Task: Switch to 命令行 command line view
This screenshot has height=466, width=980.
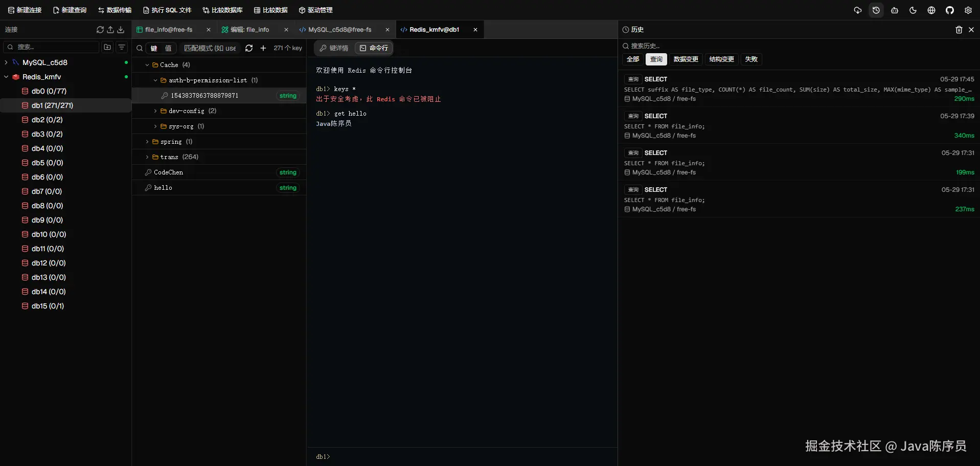Action: tap(374, 48)
